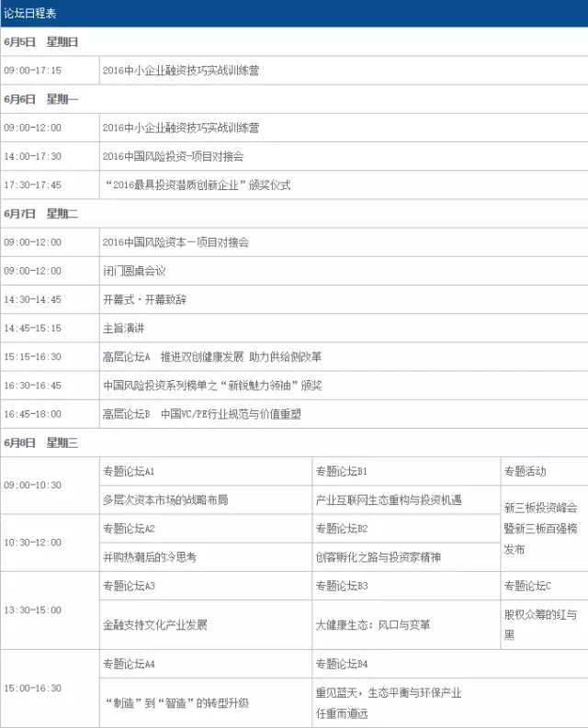This screenshot has height=728, width=588.
Task: Select the 主旨演讲 session
Action: [x=123, y=328]
